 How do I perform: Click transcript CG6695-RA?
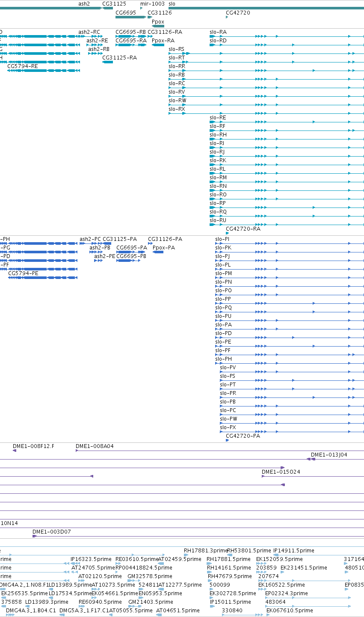[131, 41]
